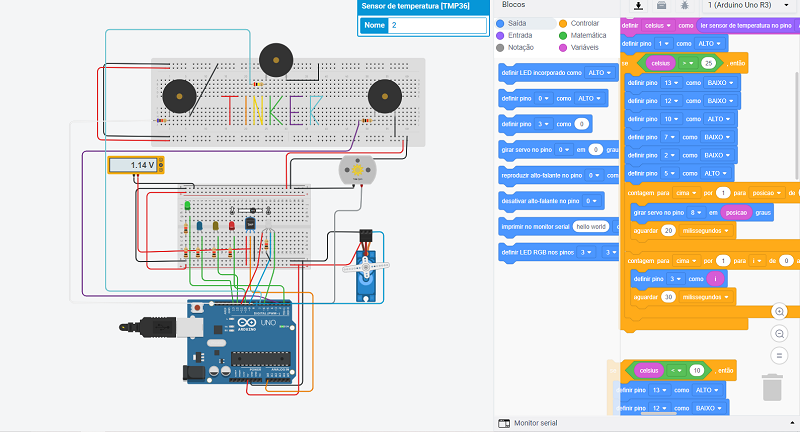Click the download code icon
Viewport: 800px width, 432px height.
coord(638,6)
